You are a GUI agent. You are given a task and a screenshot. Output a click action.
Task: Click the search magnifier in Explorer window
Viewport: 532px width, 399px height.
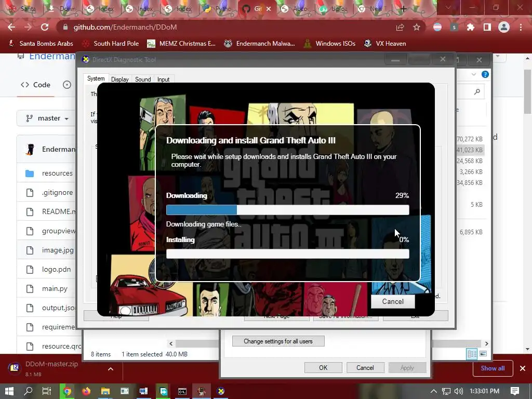point(477,91)
